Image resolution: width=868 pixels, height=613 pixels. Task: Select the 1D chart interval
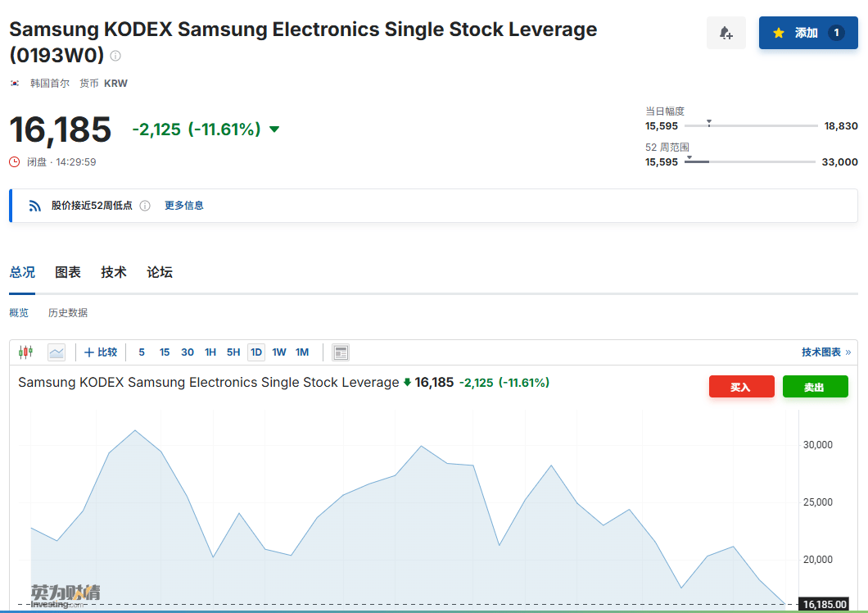pyautogui.click(x=256, y=352)
